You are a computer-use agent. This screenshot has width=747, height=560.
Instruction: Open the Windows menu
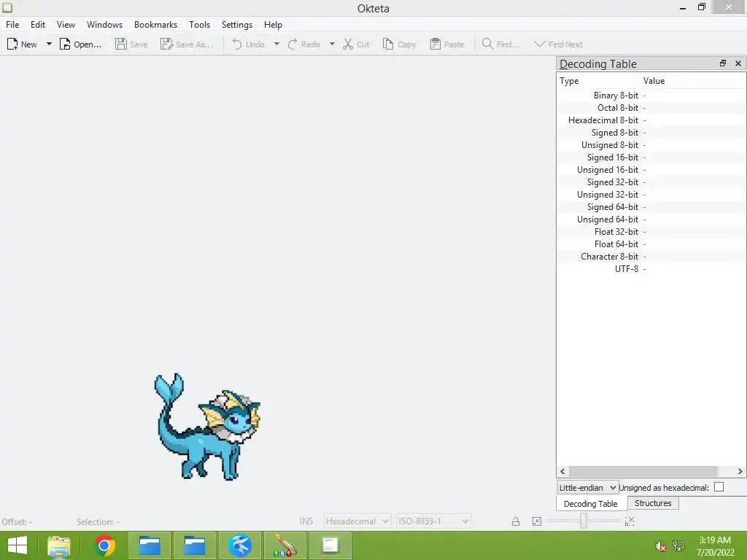pyautogui.click(x=104, y=25)
